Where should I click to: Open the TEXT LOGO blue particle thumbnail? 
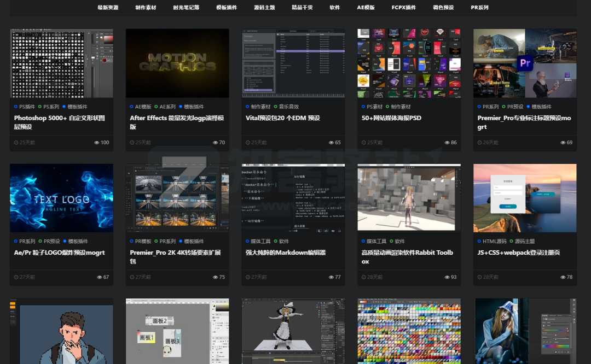(61, 198)
